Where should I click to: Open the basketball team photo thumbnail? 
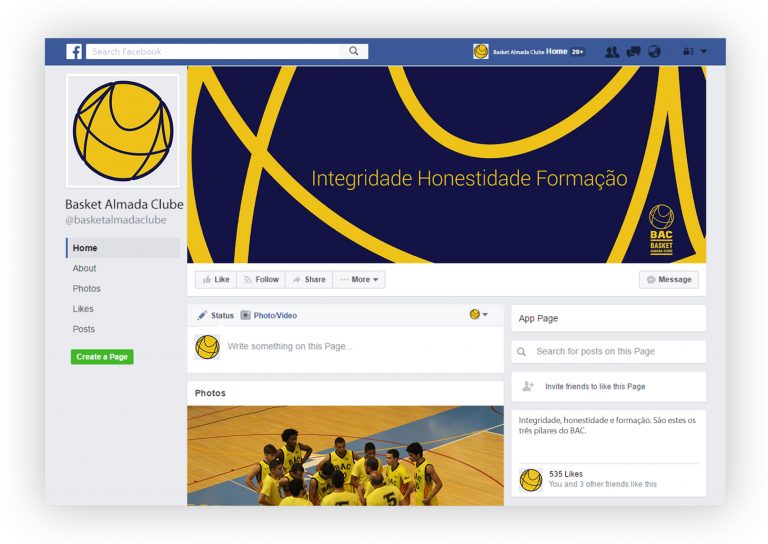click(x=345, y=455)
